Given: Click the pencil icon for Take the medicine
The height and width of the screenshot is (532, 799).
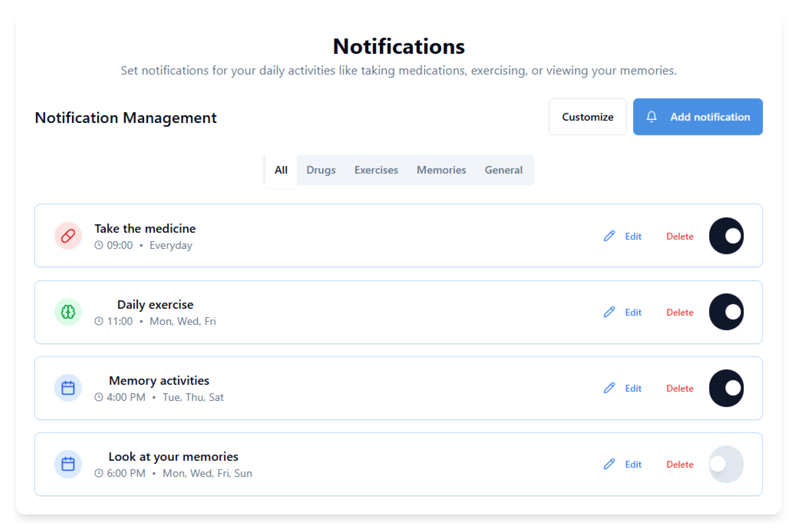Looking at the screenshot, I should click(x=609, y=236).
